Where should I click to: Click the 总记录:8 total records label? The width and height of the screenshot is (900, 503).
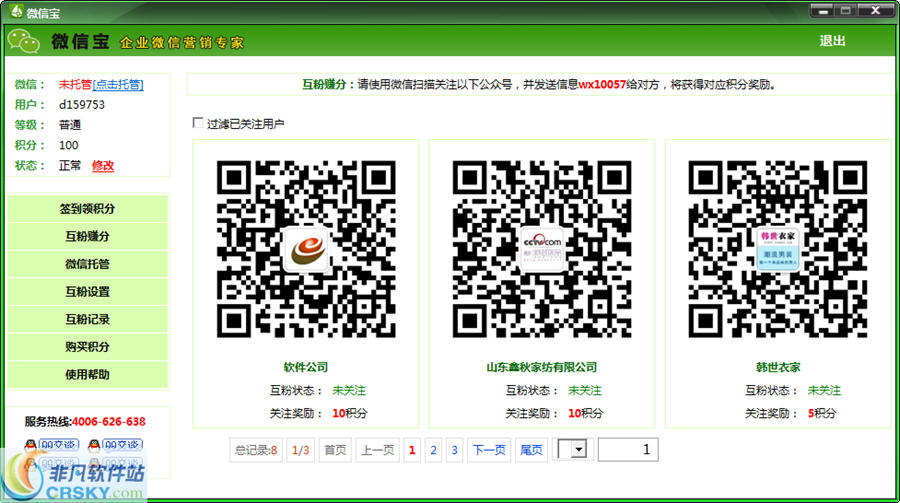click(256, 450)
